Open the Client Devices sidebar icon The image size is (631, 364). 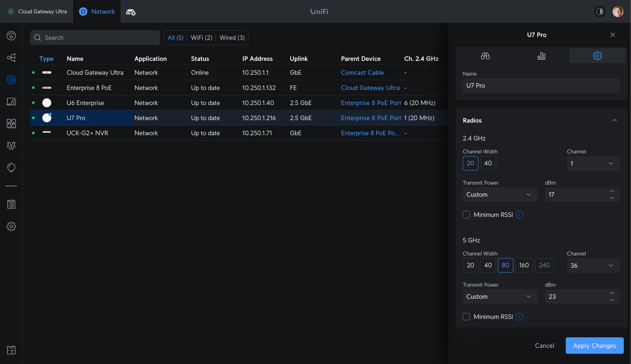pyautogui.click(x=11, y=102)
